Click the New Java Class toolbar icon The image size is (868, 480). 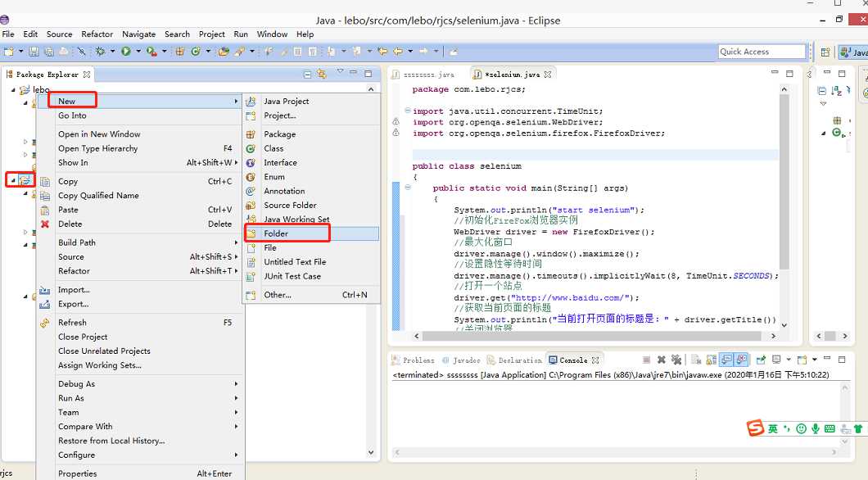click(196, 52)
